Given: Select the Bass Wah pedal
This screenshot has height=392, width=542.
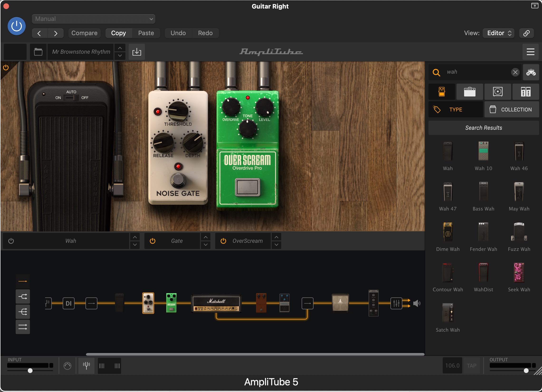Looking at the screenshot, I should [x=483, y=196].
